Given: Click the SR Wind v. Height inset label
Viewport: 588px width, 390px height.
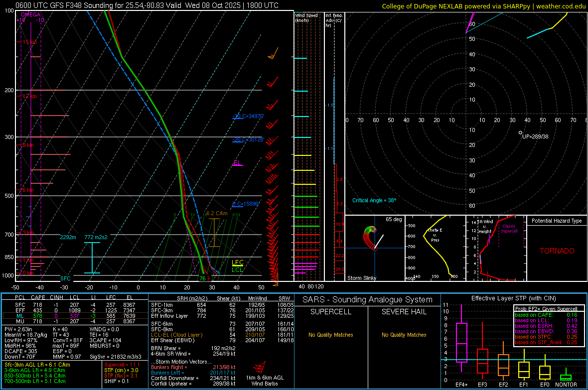Looking at the screenshot, I should click(485, 227).
